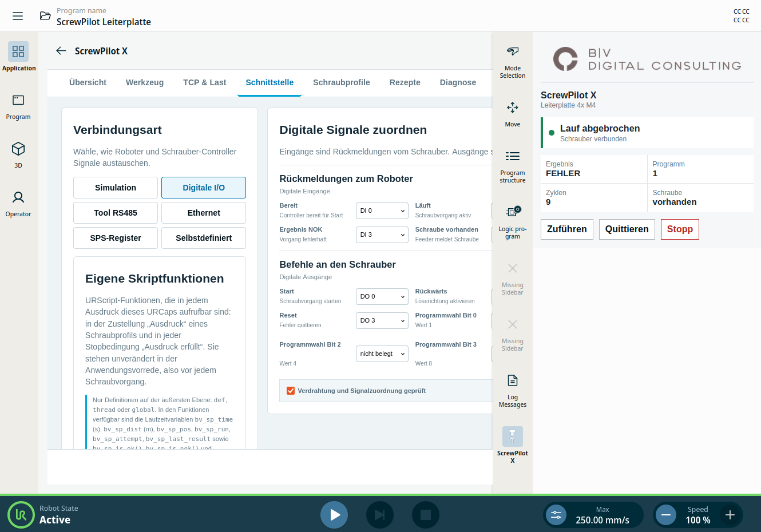Toggle the Verdrahtung und Signalzuordnung geprüft checkbox
Viewport: 761px width, 532px height.
pos(291,391)
